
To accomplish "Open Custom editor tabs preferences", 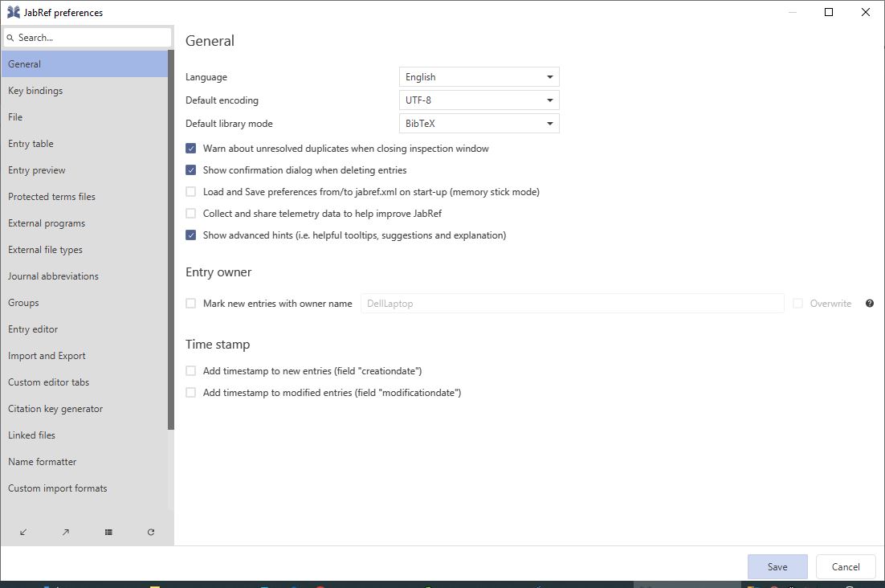I will coord(84,382).
